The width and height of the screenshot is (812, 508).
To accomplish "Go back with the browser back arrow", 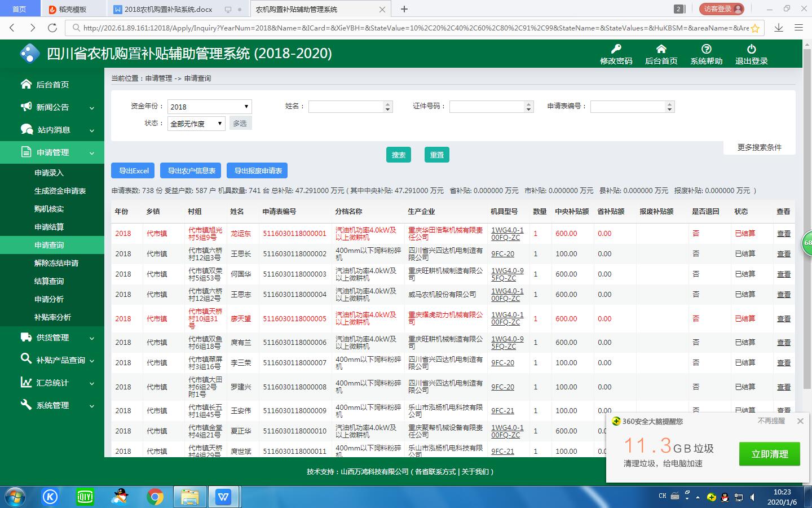I will (x=12, y=28).
